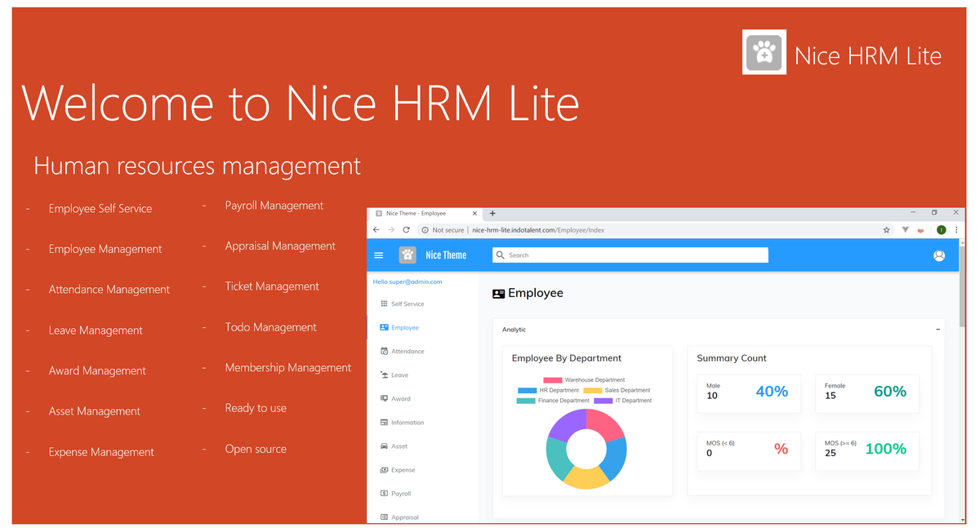Viewport: 980px width, 532px height.
Task: Open a new browser tab with the plus button
Action: pos(492,212)
